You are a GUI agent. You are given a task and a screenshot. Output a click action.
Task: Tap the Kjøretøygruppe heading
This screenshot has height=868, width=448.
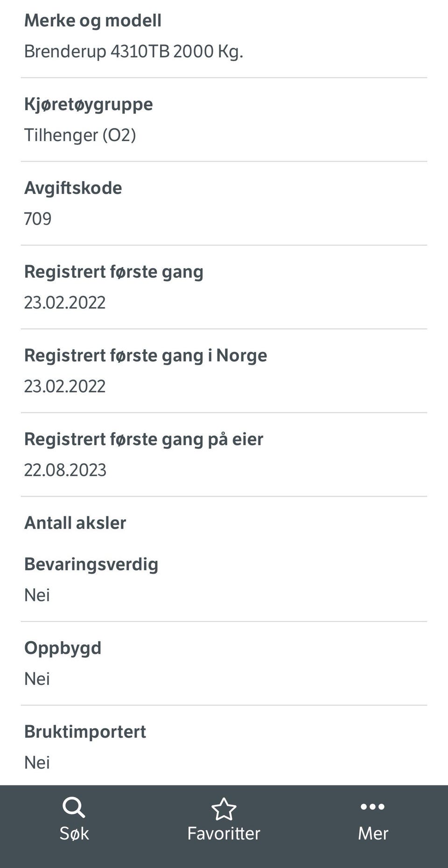point(89,104)
